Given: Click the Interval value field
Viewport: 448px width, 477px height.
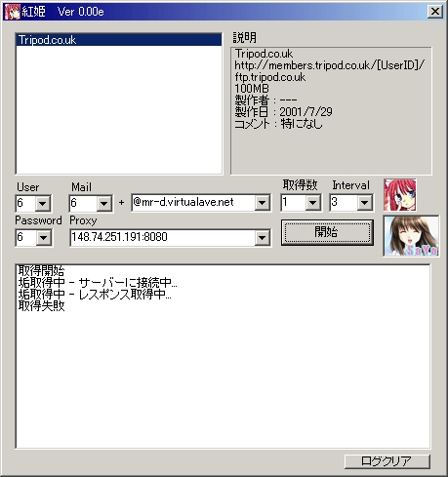Looking at the screenshot, I should pos(344,203).
